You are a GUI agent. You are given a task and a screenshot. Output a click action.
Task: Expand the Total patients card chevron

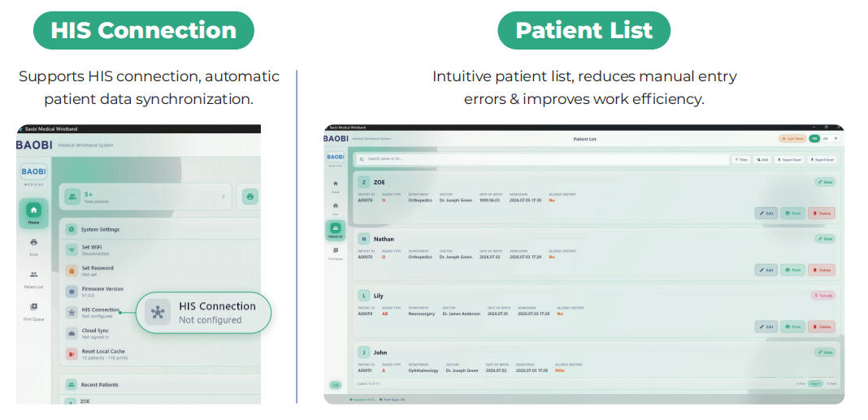pyautogui.click(x=224, y=197)
